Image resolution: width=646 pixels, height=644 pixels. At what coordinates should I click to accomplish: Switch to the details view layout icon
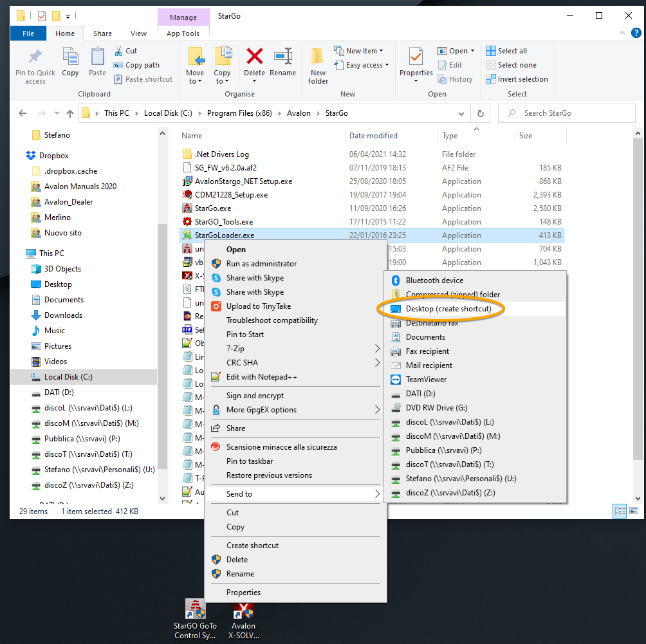(x=620, y=511)
